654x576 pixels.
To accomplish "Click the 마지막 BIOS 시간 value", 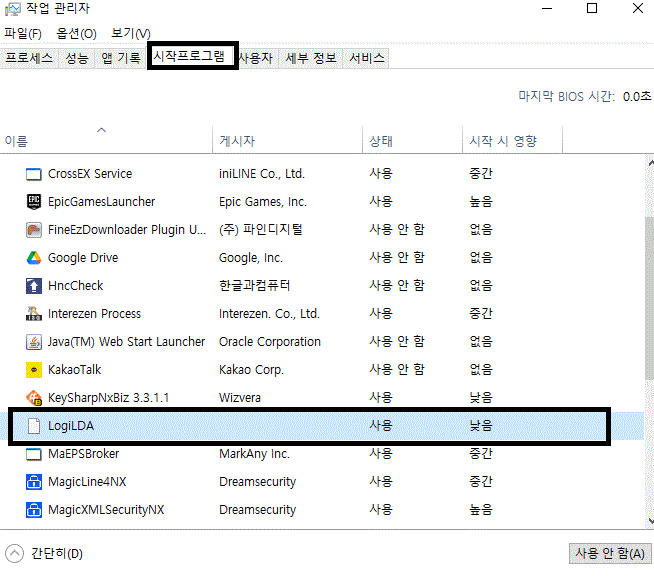I will click(x=636, y=97).
